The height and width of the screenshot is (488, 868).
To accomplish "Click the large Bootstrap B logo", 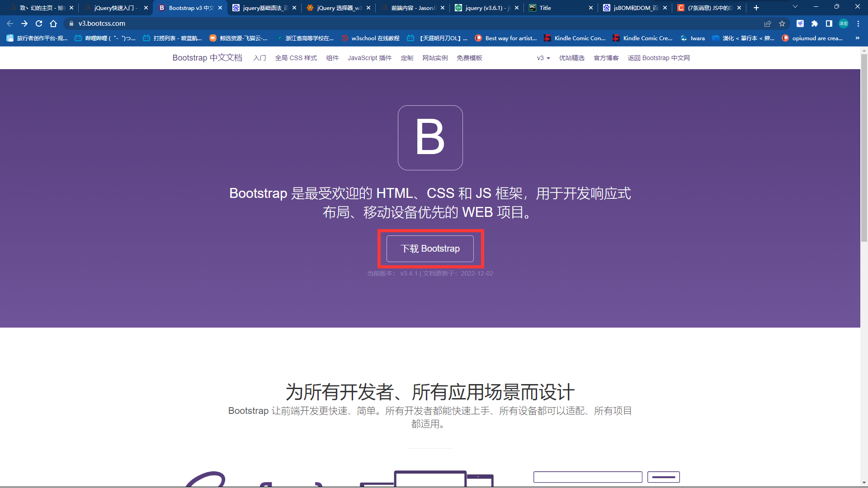I will coord(430,138).
